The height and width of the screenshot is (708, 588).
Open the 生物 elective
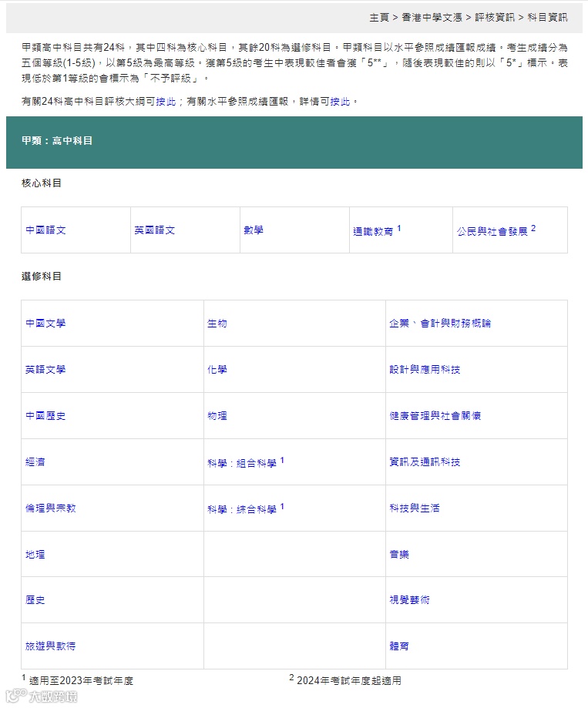coord(217,324)
